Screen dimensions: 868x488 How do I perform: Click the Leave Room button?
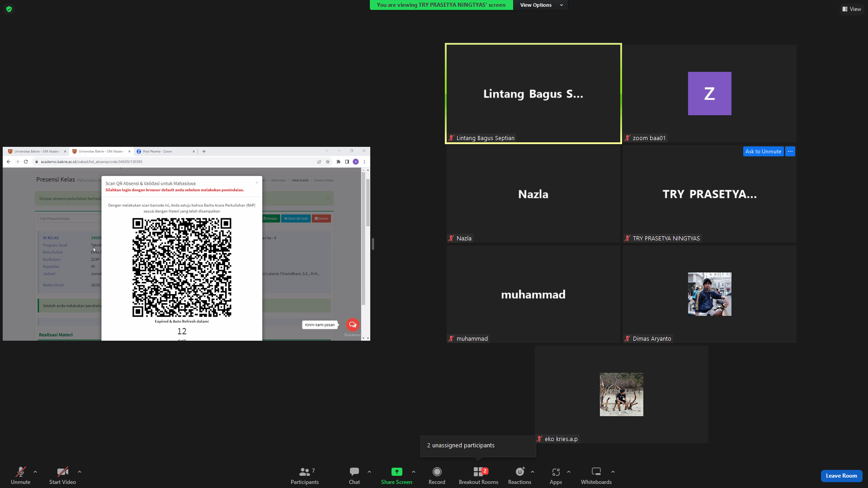pos(841,476)
